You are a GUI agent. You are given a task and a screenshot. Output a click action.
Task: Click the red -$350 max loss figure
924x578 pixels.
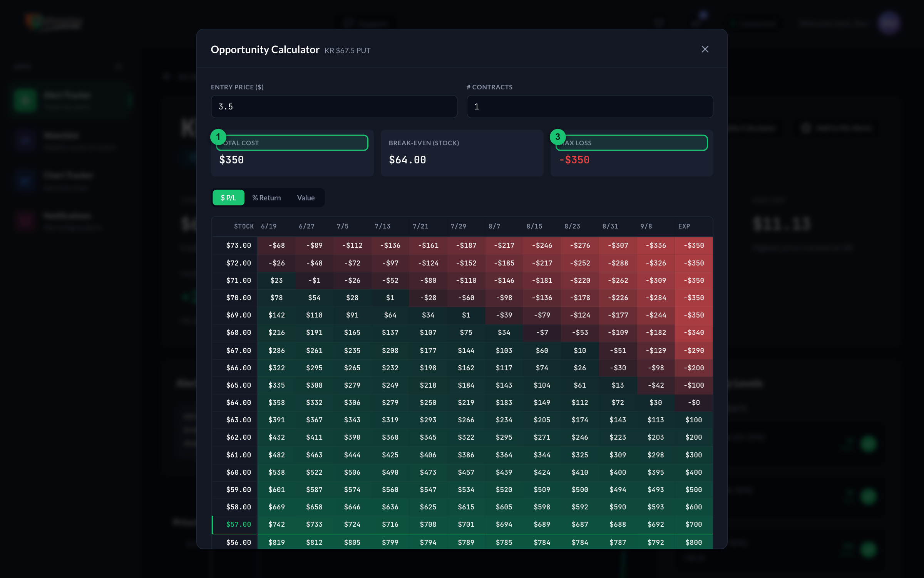(574, 160)
